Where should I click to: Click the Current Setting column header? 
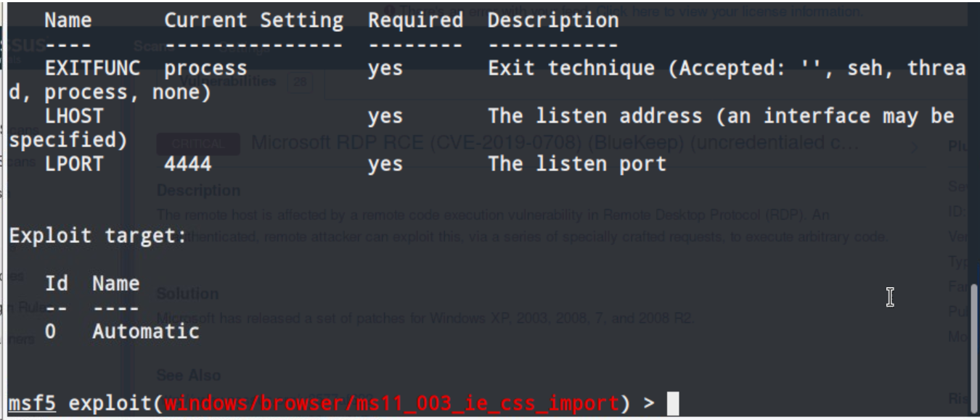[x=253, y=22]
